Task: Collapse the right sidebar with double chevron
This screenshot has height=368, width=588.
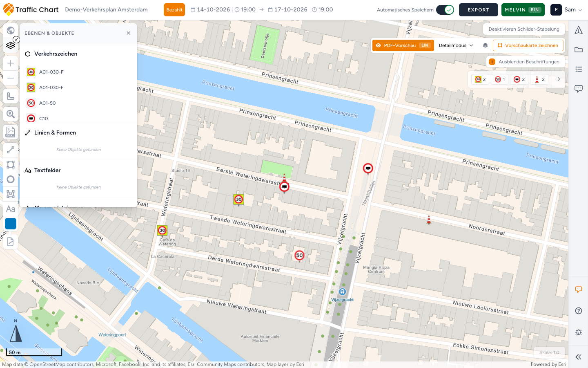Action: click(579, 357)
